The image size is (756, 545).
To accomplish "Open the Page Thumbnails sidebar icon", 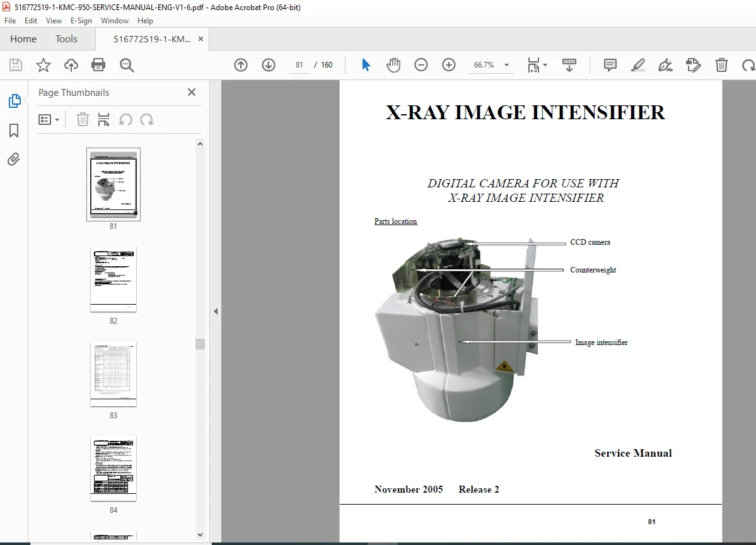I will (x=15, y=101).
